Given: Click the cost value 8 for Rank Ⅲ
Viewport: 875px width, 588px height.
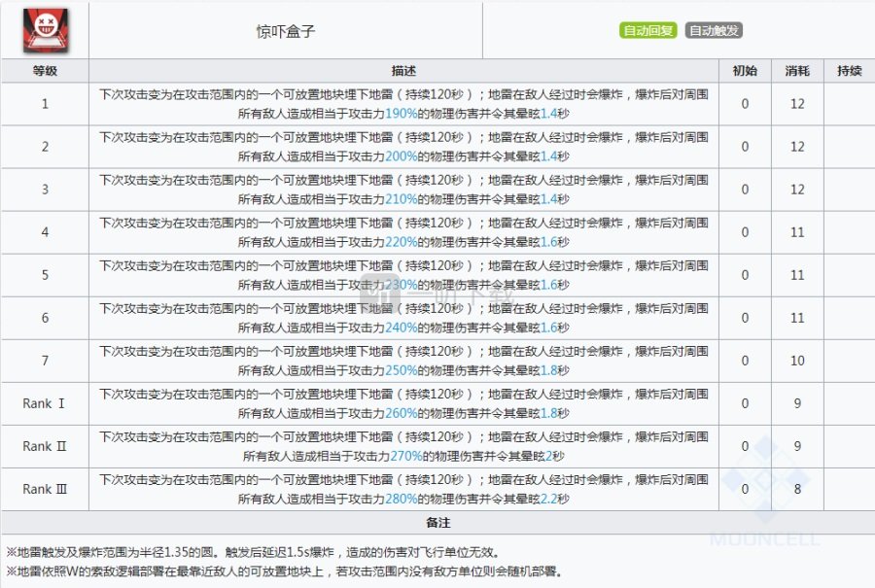Looking at the screenshot, I should click(797, 489).
